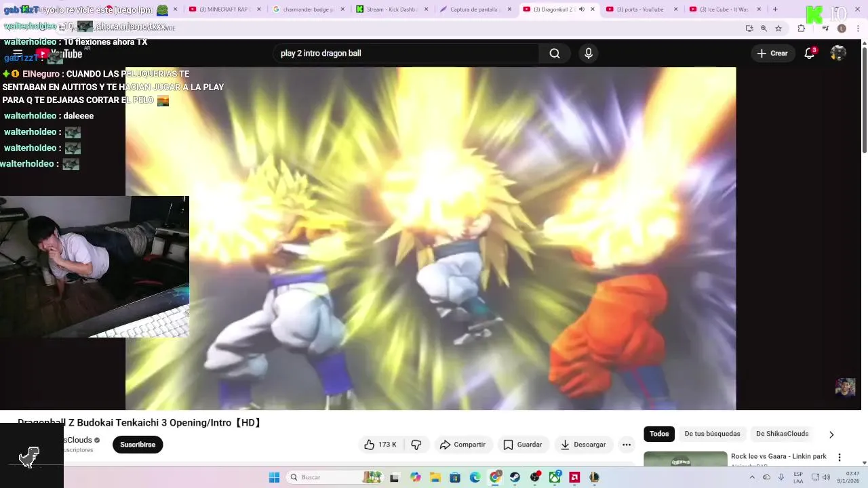Like the video showing 173 K
Screen dimensions: 868x488
pos(380,445)
